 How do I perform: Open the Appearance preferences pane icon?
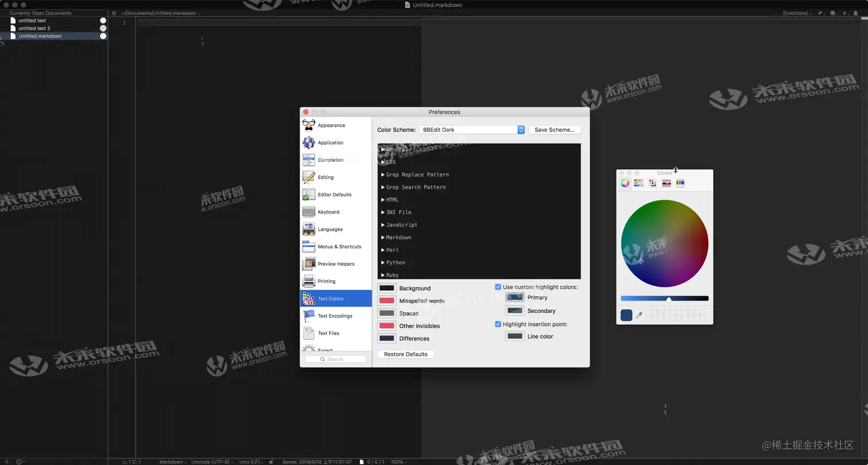(x=309, y=125)
